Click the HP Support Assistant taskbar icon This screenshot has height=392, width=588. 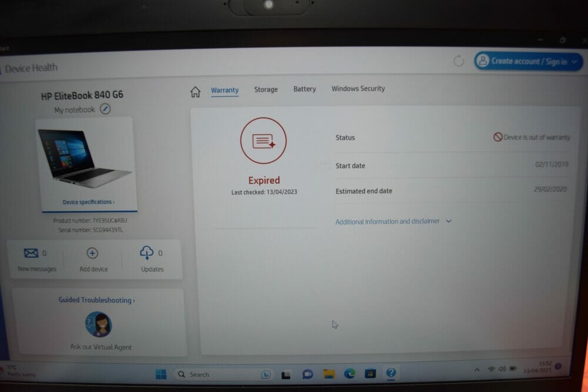[391, 373]
